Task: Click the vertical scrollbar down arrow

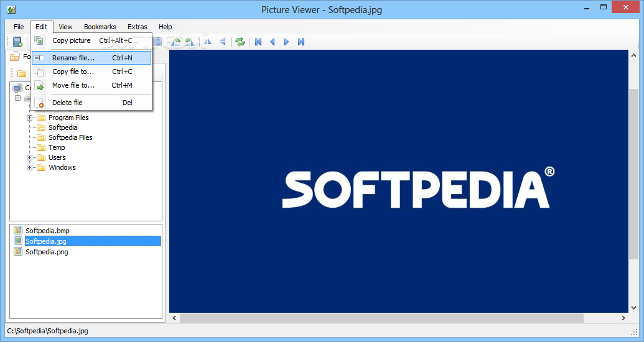Action: pyautogui.click(x=635, y=308)
